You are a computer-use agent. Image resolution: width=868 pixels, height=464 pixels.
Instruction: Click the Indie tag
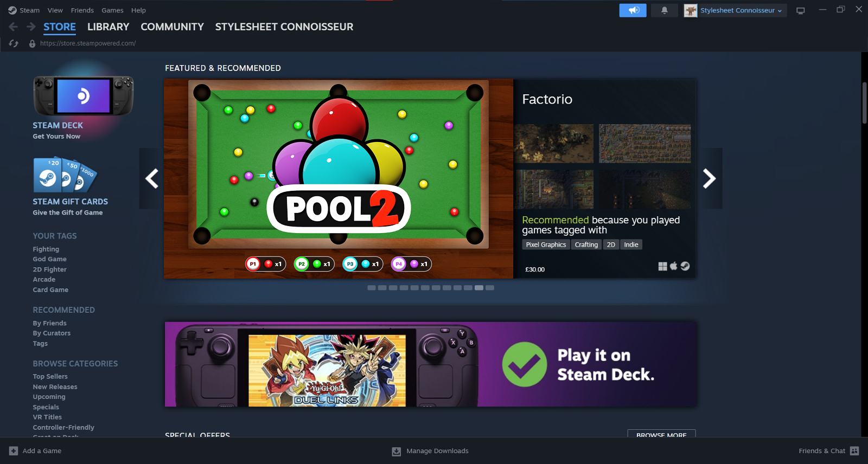pyautogui.click(x=631, y=245)
